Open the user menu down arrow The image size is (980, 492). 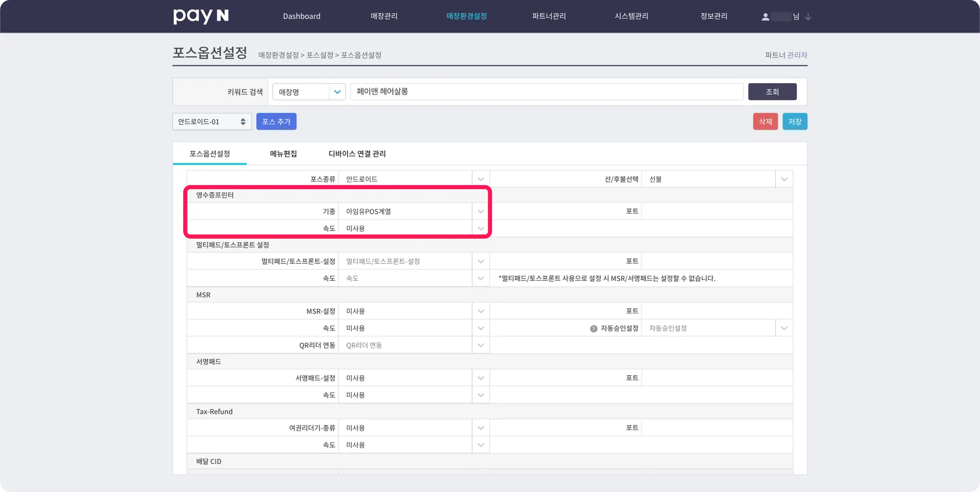tap(808, 17)
